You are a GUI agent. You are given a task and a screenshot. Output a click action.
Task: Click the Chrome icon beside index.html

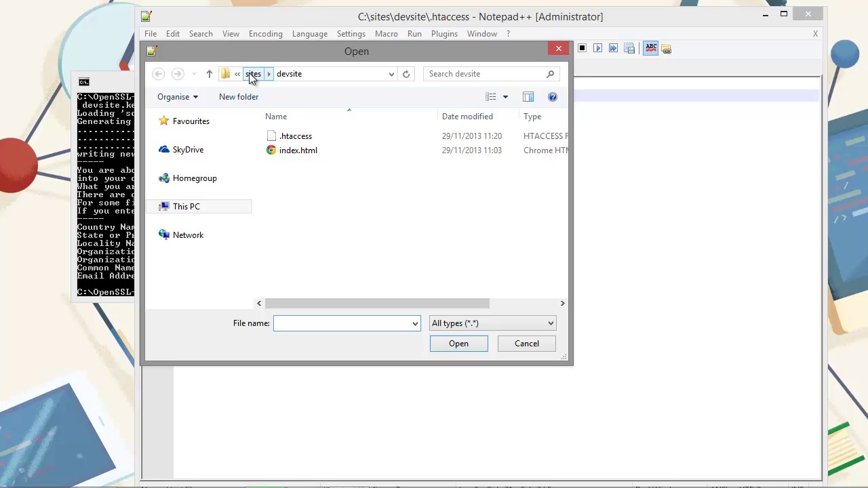point(271,150)
